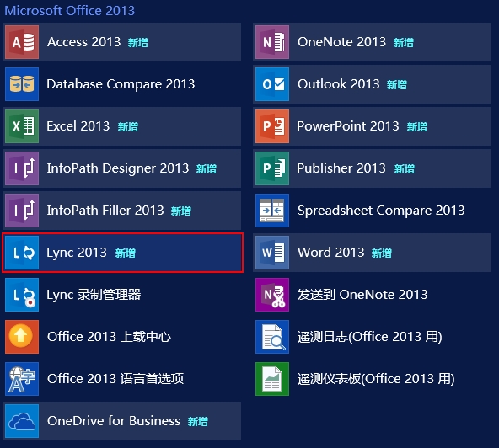Image resolution: width=499 pixels, height=448 pixels.
Task: Select the Access 2013 label
Action: coord(84,42)
